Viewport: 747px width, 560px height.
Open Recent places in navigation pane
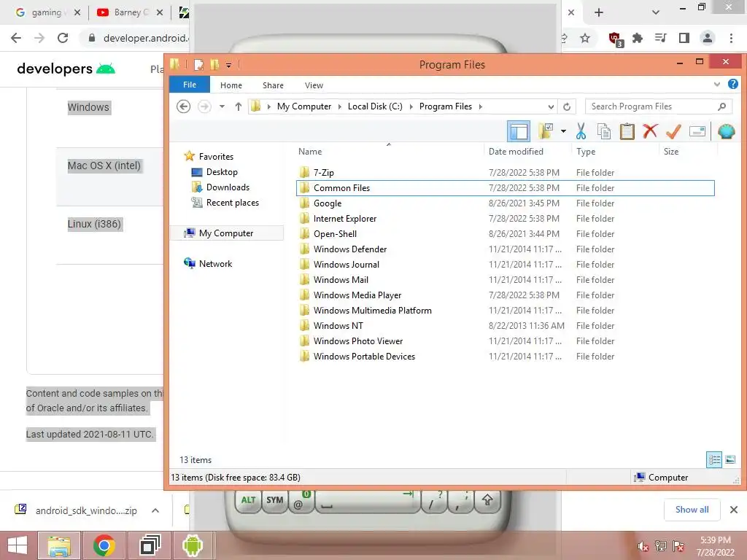(232, 203)
